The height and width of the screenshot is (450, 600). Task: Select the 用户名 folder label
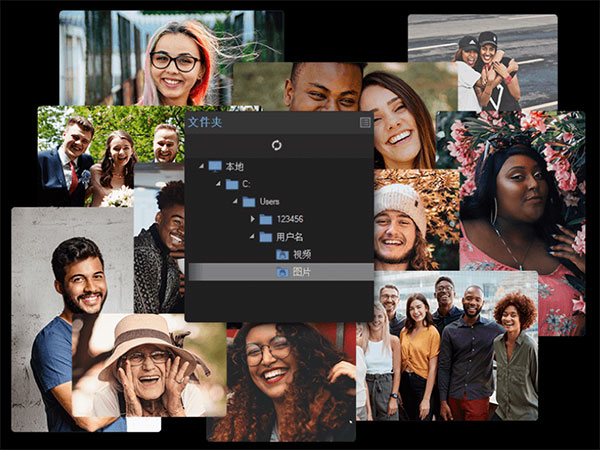pos(290,237)
